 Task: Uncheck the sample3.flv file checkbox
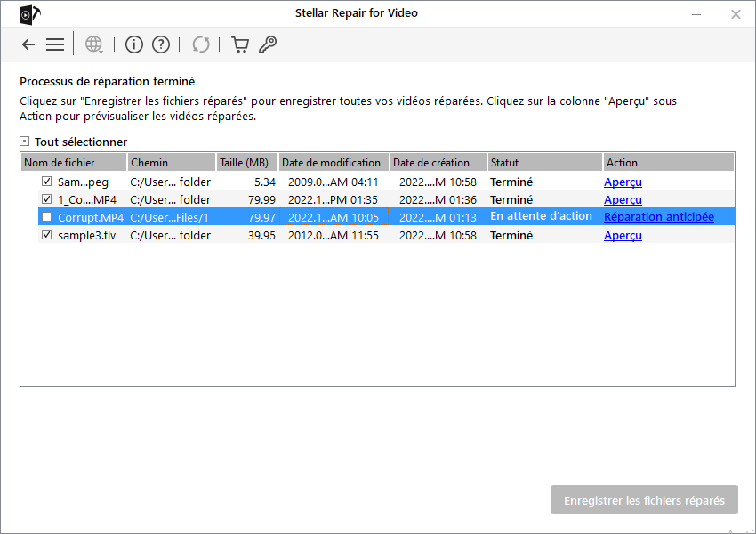[46, 235]
